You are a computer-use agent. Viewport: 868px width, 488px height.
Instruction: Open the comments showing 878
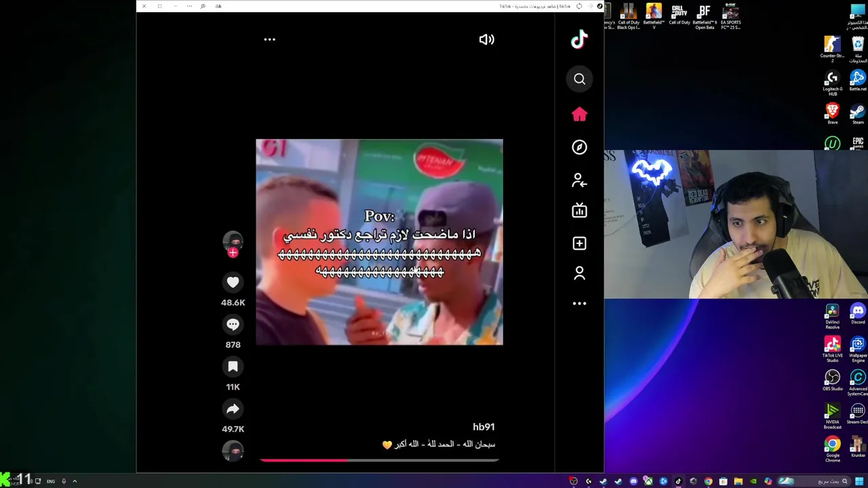tap(233, 324)
